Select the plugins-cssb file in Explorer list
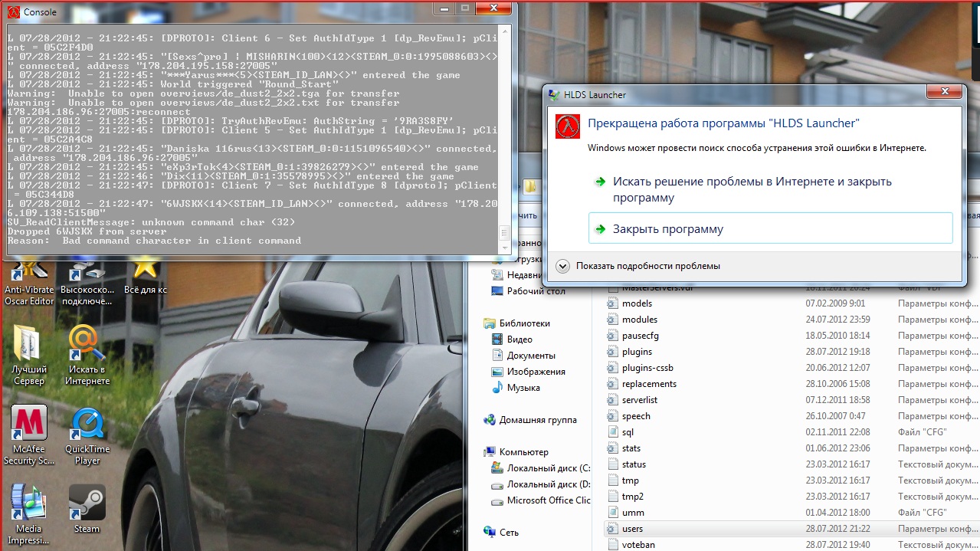The width and height of the screenshot is (980, 551). tap(647, 368)
